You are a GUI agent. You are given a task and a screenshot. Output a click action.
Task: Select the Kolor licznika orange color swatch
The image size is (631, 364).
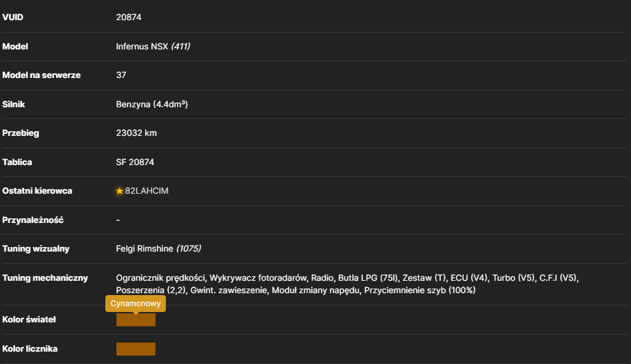136,349
